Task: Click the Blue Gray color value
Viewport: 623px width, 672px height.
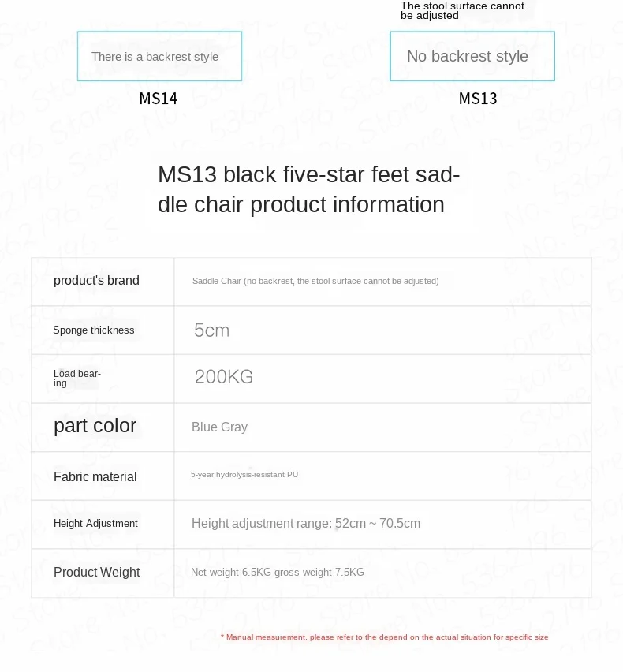Action: tap(219, 427)
